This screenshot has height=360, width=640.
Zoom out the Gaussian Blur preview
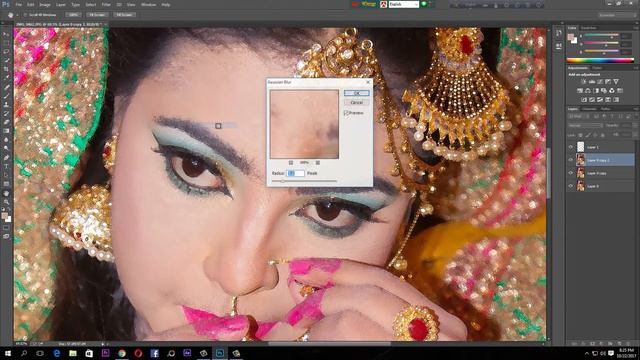291,162
